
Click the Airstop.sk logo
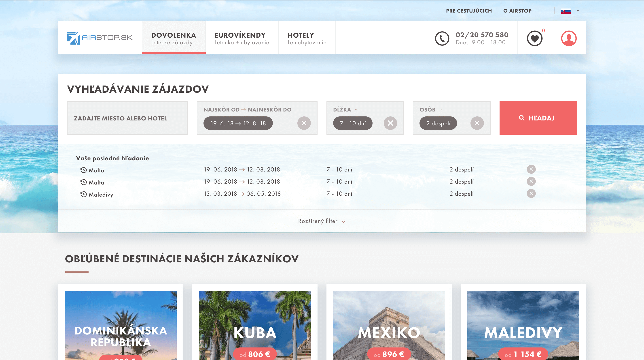100,38
